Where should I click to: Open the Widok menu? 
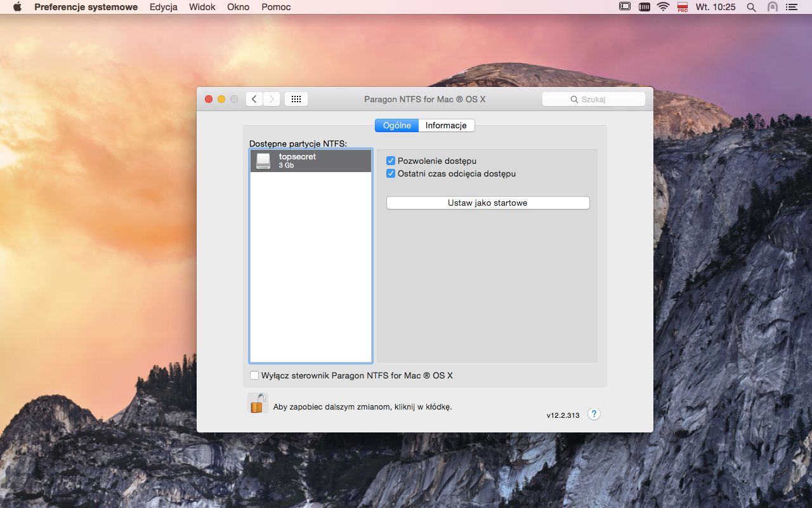[x=202, y=7]
